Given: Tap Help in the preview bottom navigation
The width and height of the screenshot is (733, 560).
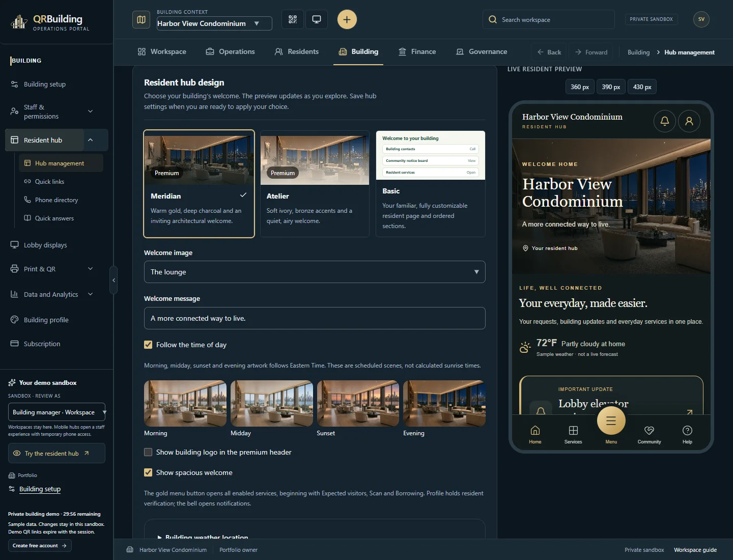Looking at the screenshot, I should click(x=687, y=434).
